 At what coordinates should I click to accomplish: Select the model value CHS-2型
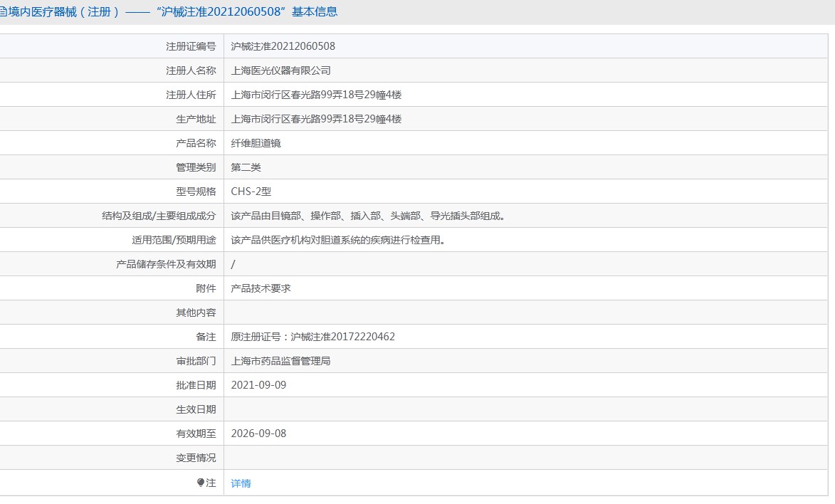[251, 191]
